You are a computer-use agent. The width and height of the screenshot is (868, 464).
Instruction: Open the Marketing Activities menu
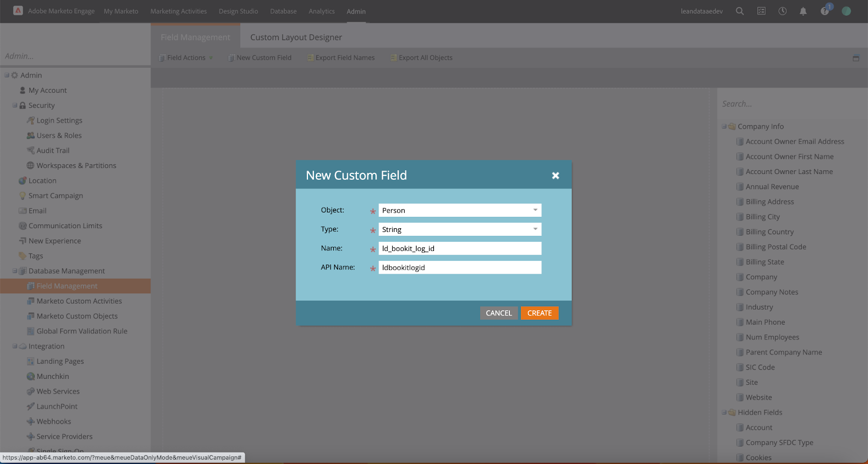(178, 11)
